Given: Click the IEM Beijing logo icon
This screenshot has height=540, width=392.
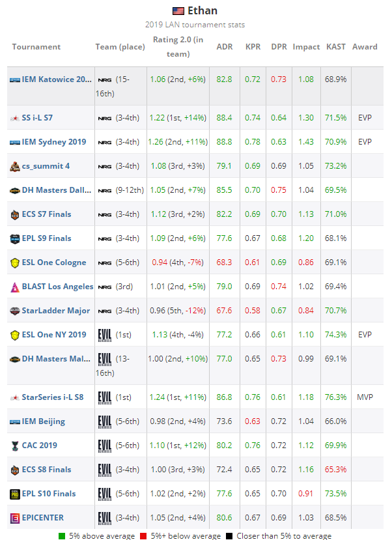Looking at the screenshot, I should click(x=15, y=422).
